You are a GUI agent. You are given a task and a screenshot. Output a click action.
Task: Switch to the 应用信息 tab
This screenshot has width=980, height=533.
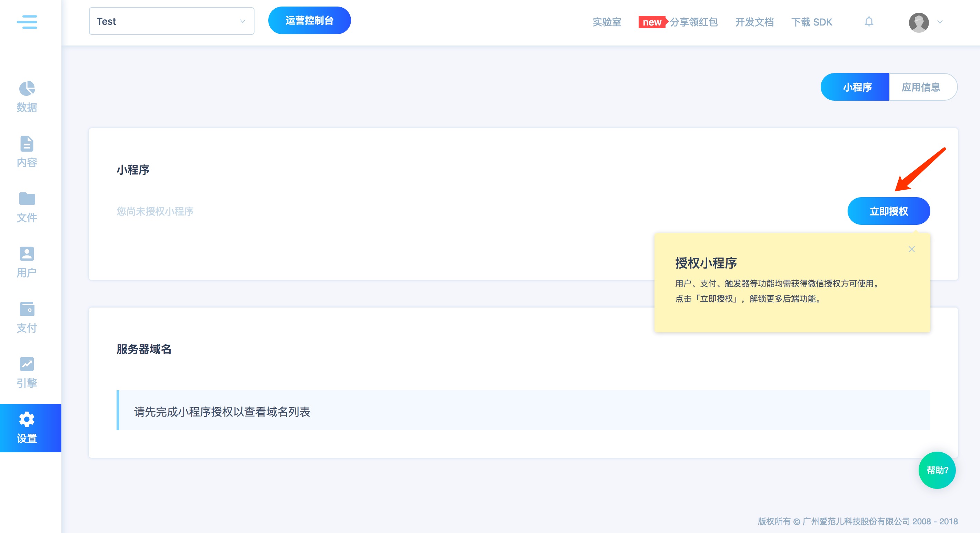[921, 87]
